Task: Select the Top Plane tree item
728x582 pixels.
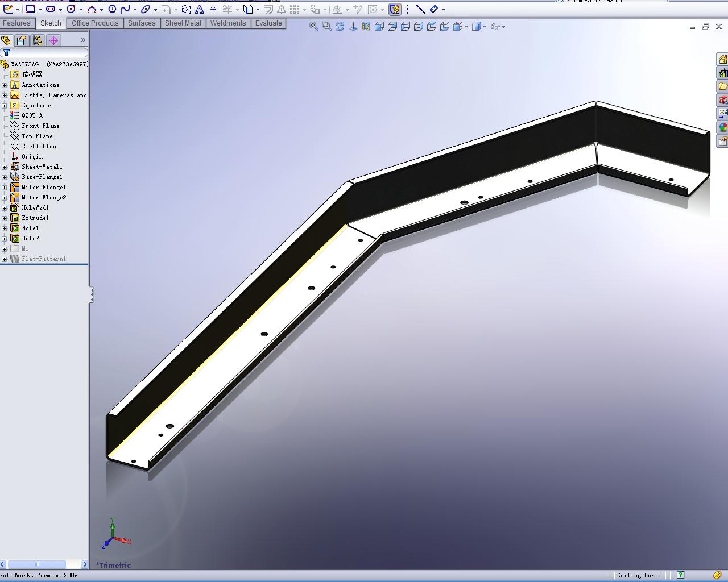Action: click(x=32, y=136)
